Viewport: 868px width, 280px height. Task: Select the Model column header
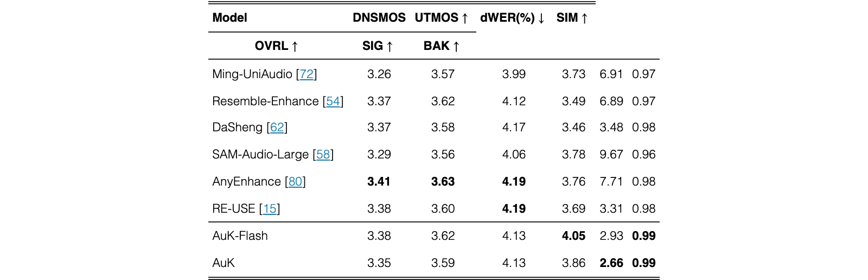click(x=229, y=17)
